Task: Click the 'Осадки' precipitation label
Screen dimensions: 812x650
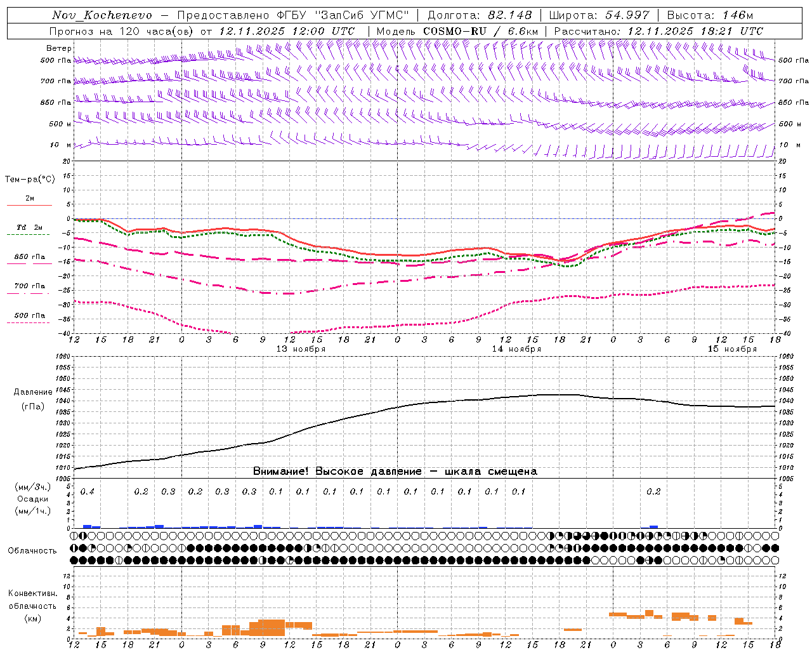Action: pos(33,500)
